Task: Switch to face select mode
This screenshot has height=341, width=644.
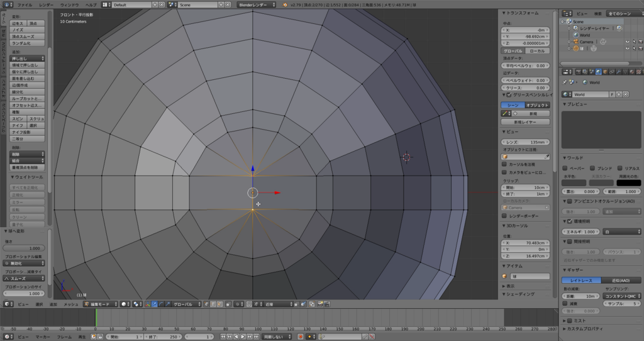Action: pos(219,304)
